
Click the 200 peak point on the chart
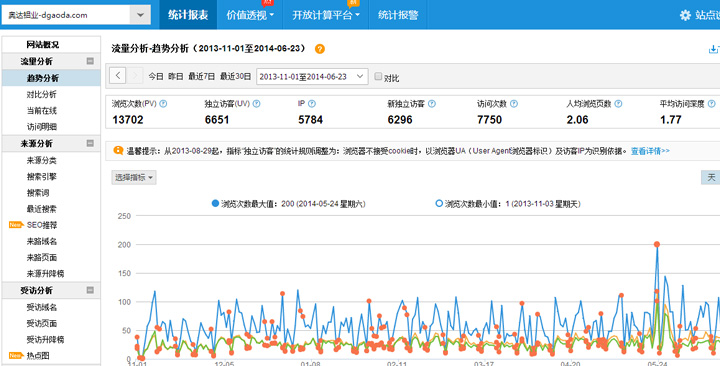coord(657,244)
